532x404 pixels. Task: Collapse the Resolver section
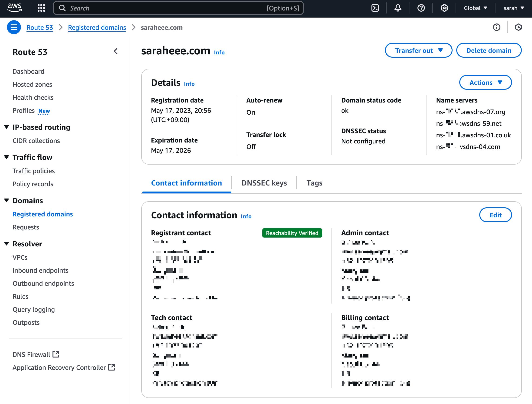tap(7, 244)
